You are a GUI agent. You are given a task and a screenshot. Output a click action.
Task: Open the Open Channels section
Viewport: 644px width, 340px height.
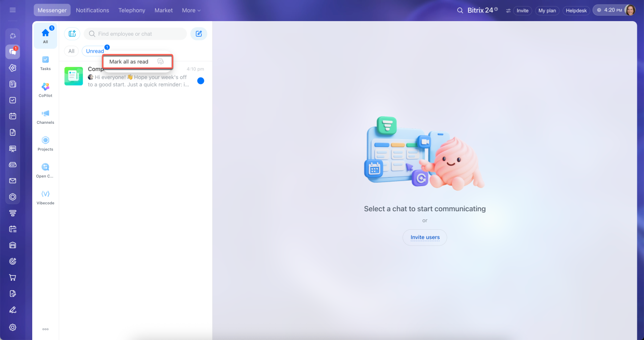(x=45, y=171)
